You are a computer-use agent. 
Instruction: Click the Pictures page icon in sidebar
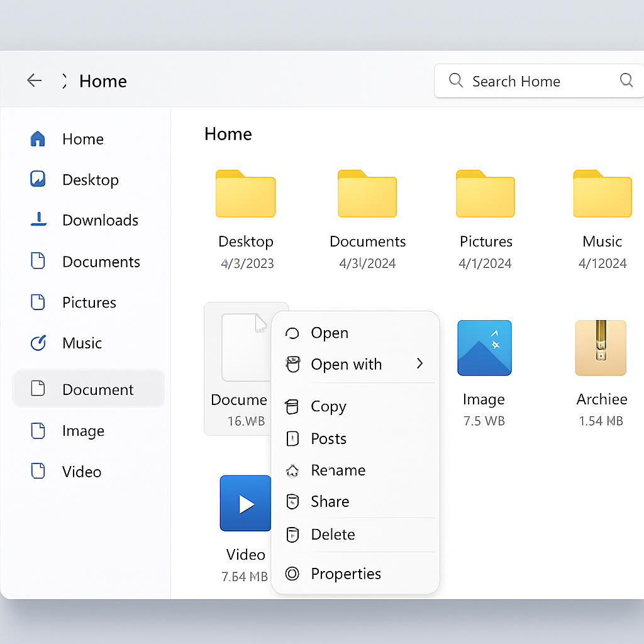click(38, 302)
